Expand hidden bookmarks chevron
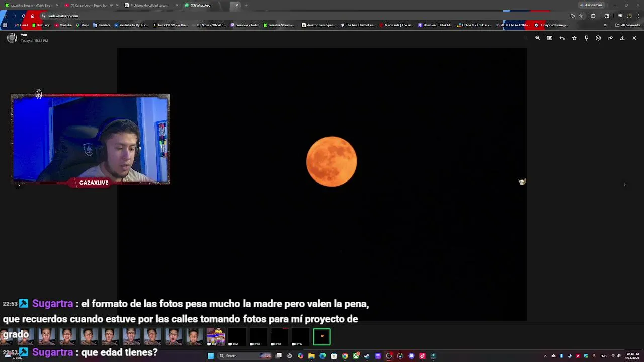 pos(605,25)
